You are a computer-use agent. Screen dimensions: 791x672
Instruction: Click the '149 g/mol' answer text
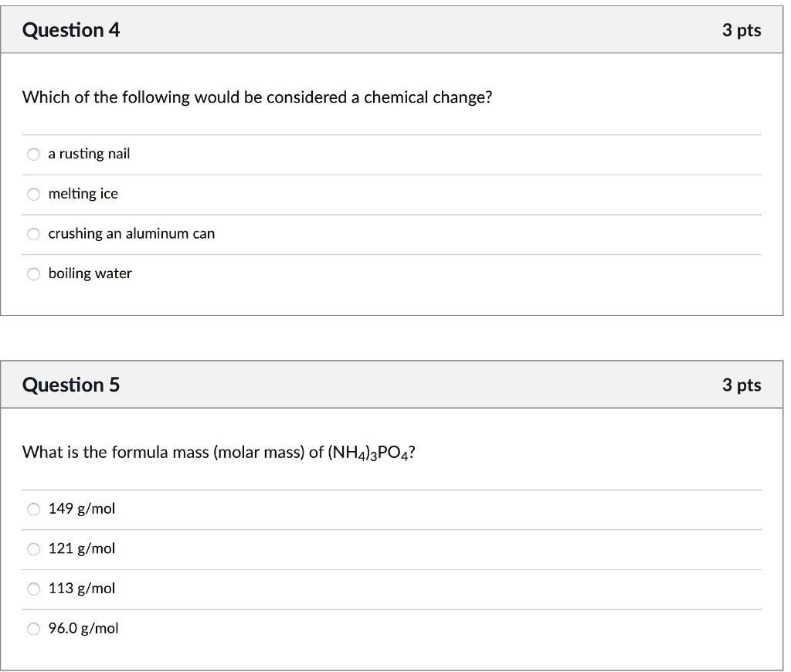pos(81,508)
